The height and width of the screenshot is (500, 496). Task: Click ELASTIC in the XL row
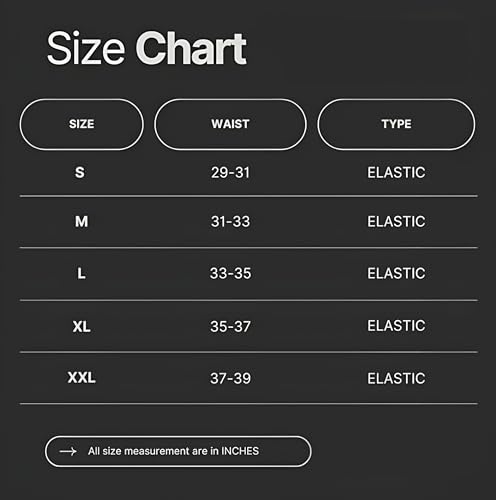pos(396,326)
